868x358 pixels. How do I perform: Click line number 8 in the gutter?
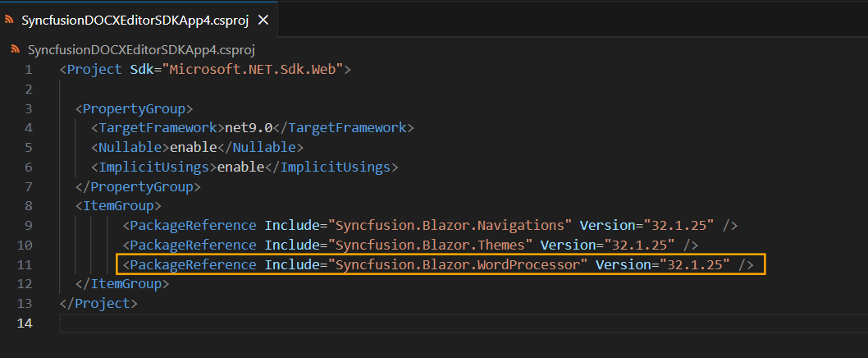point(28,206)
